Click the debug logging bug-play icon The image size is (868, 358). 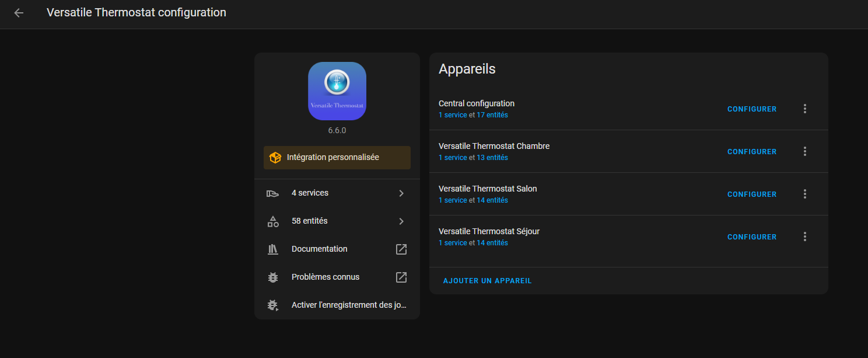(x=273, y=305)
